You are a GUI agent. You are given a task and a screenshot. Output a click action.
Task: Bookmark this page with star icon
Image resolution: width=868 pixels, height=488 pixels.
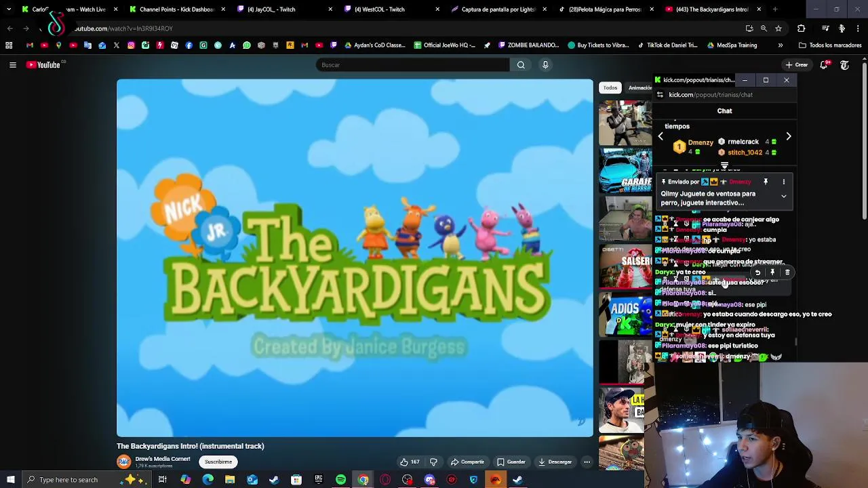(778, 28)
